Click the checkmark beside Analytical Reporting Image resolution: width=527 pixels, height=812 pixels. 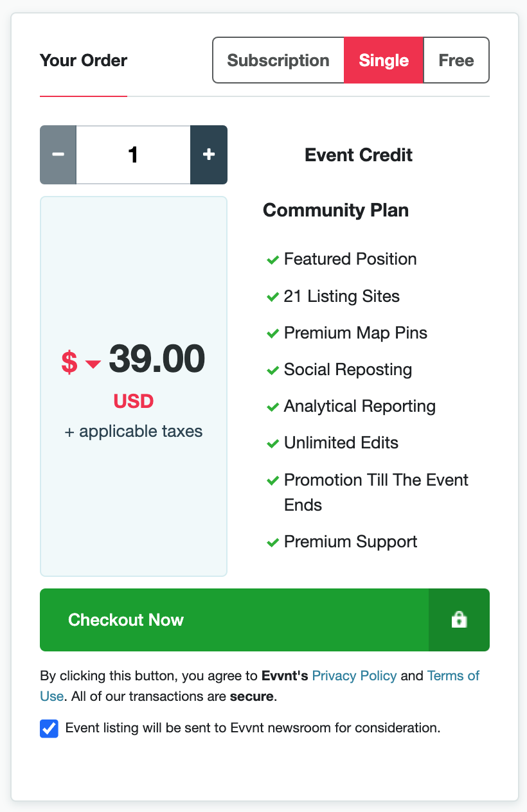tap(272, 407)
